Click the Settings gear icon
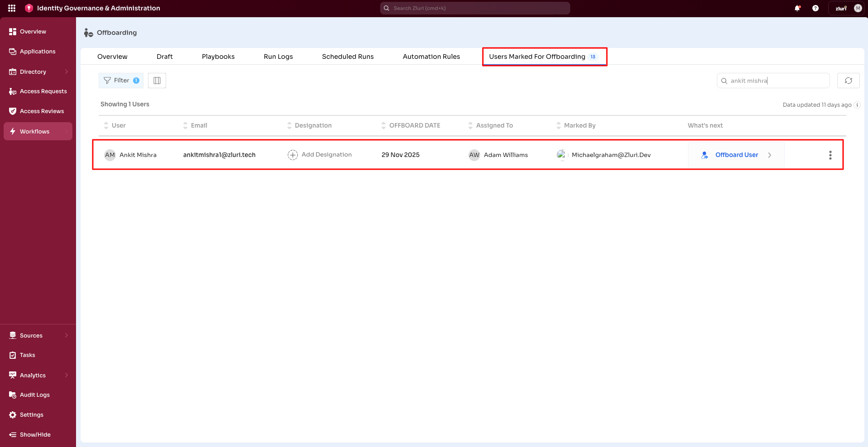Screen dimensions: 868x447 coord(13,415)
